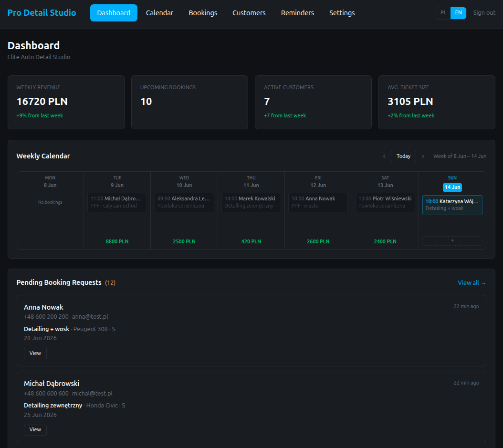The height and width of the screenshot is (448, 503).
Task: Click email michal@test.pl
Action: point(93,394)
